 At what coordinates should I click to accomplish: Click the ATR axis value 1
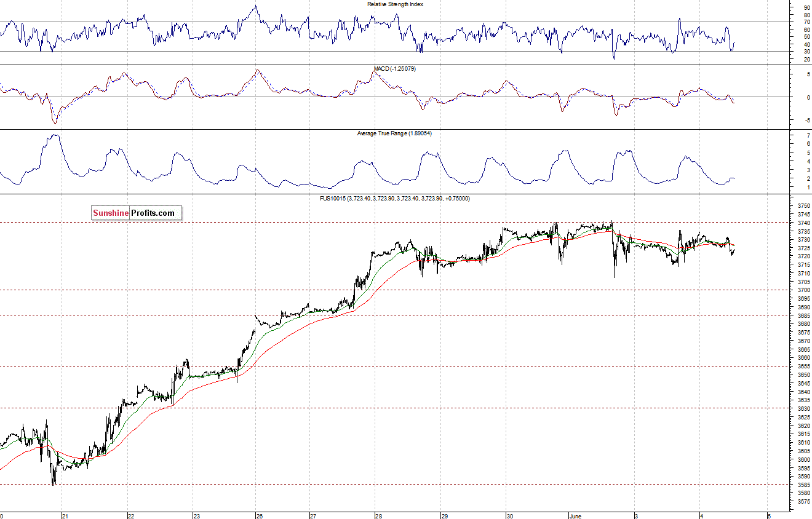[x=807, y=188]
